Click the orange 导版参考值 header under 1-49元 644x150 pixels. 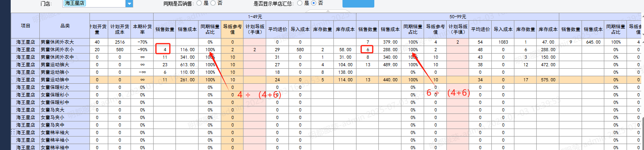coord(232,29)
